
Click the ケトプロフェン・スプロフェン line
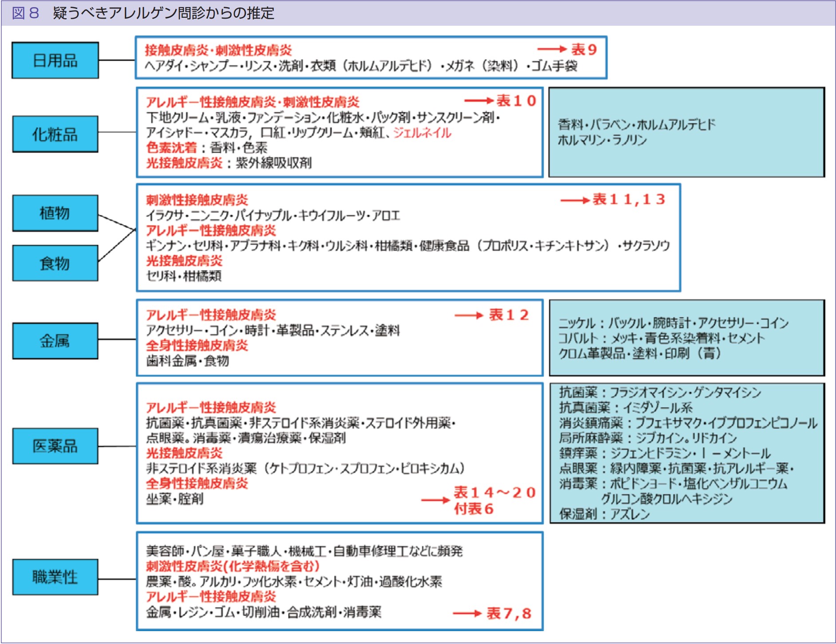pyautogui.click(x=305, y=468)
